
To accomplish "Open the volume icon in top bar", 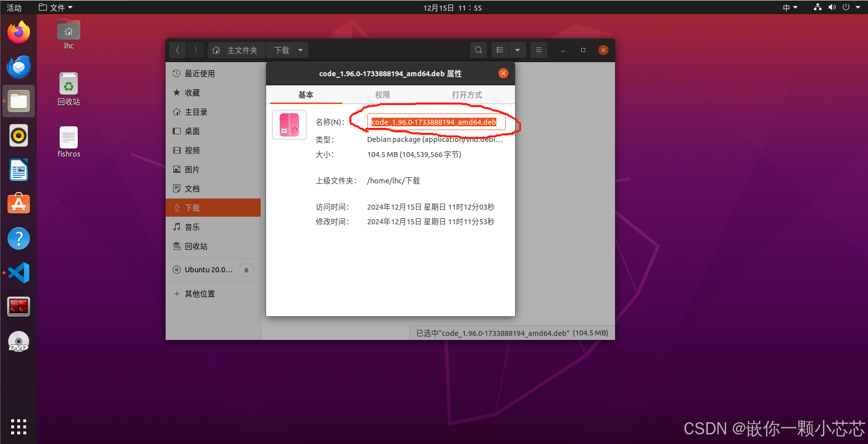I will tap(832, 7).
